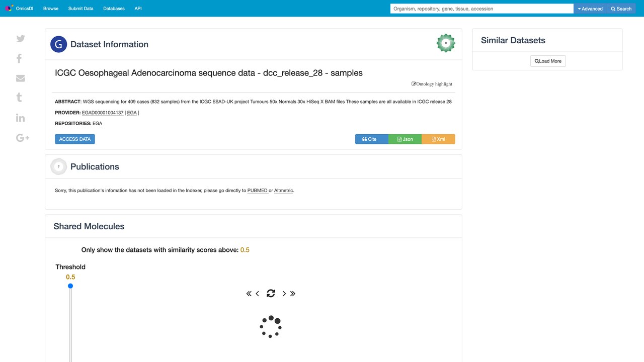
Task: Refresh the shared molecules chart
Action: pos(271,293)
